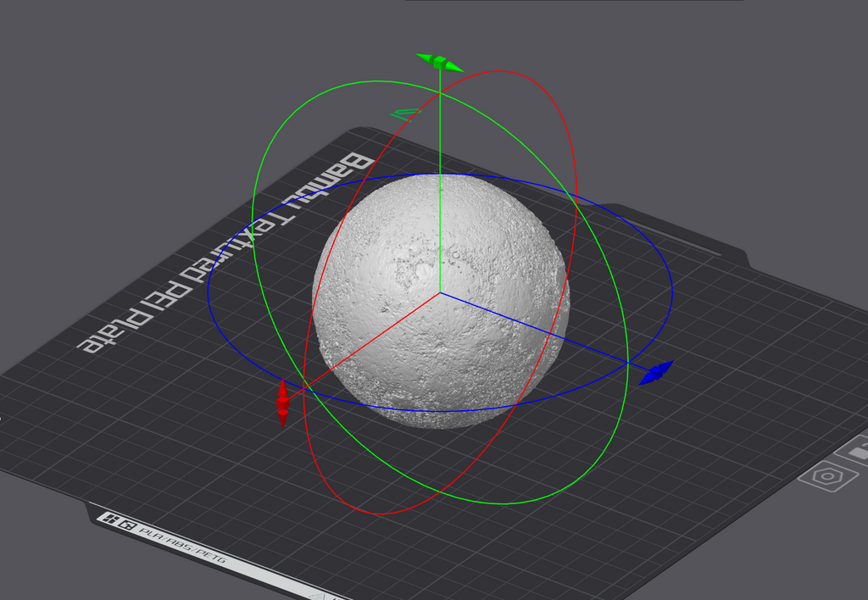Select the moon sphere model
The width and height of the screenshot is (868, 600).
(441, 301)
